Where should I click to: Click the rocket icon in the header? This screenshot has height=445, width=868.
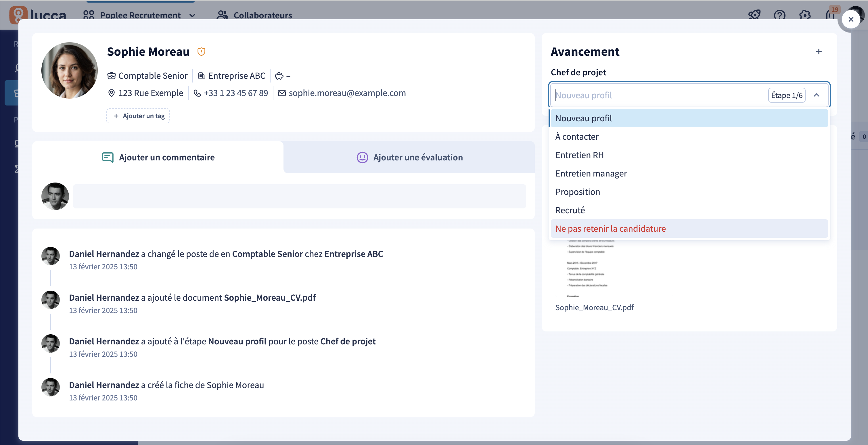754,15
